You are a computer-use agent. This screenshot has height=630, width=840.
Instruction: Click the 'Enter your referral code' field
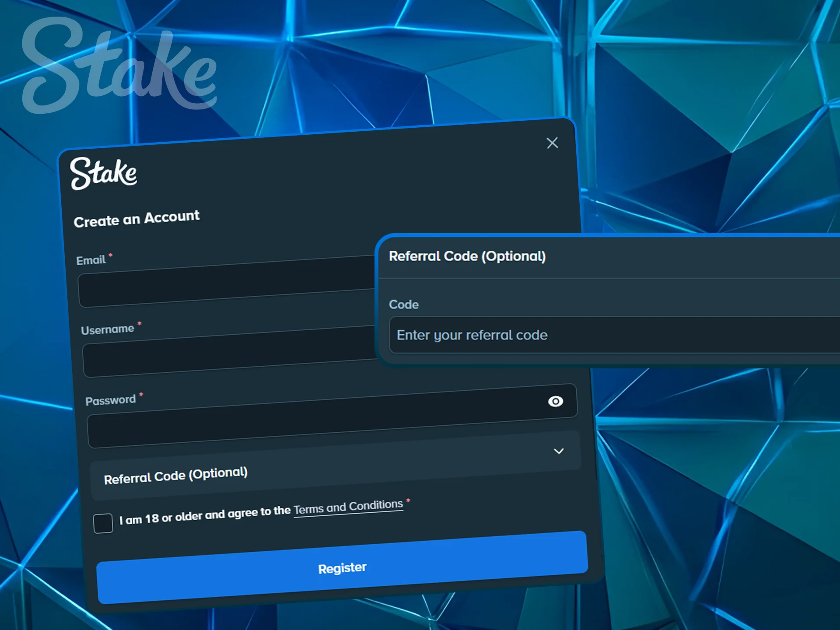click(614, 335)
